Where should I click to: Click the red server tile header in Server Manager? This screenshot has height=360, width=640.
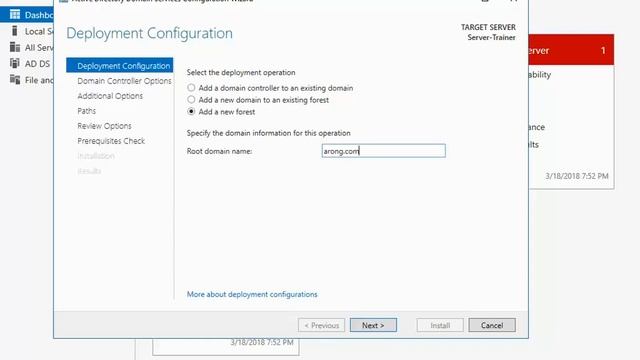click(x=571, y=50)
